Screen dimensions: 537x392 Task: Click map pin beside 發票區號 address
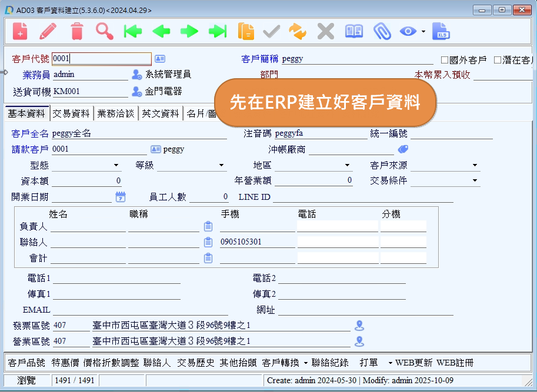click(359, 326)
